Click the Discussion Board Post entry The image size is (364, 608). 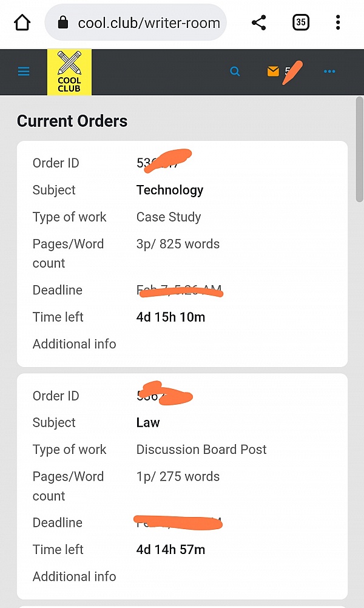pyautogui.click(x=201, y=450)
